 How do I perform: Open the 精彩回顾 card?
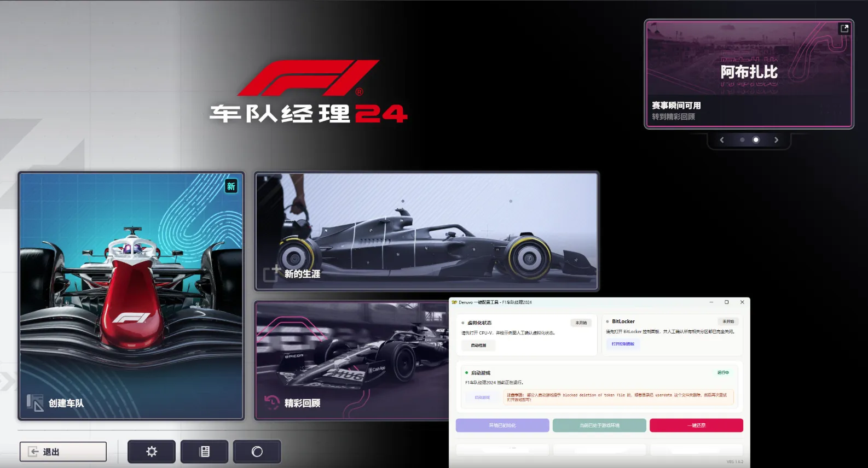[x=351, y=361]
